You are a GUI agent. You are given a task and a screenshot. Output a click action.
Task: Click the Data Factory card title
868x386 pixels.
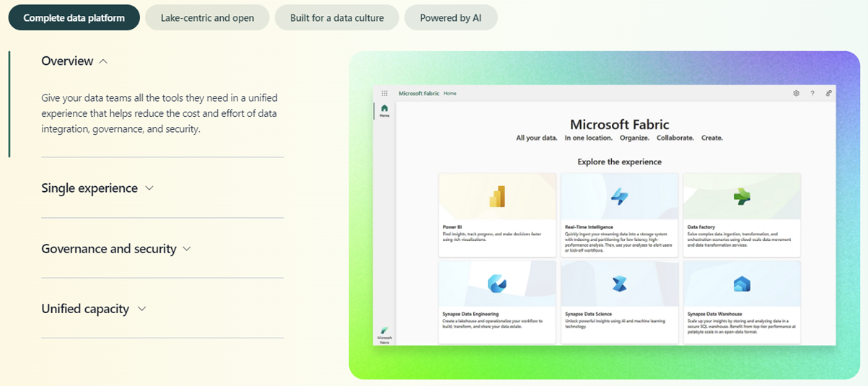pos(701,227)
